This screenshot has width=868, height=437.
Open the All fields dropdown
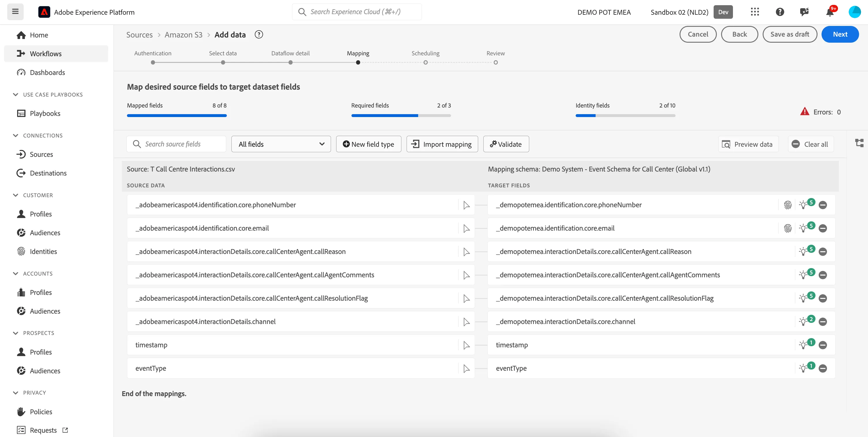[281, 144]
